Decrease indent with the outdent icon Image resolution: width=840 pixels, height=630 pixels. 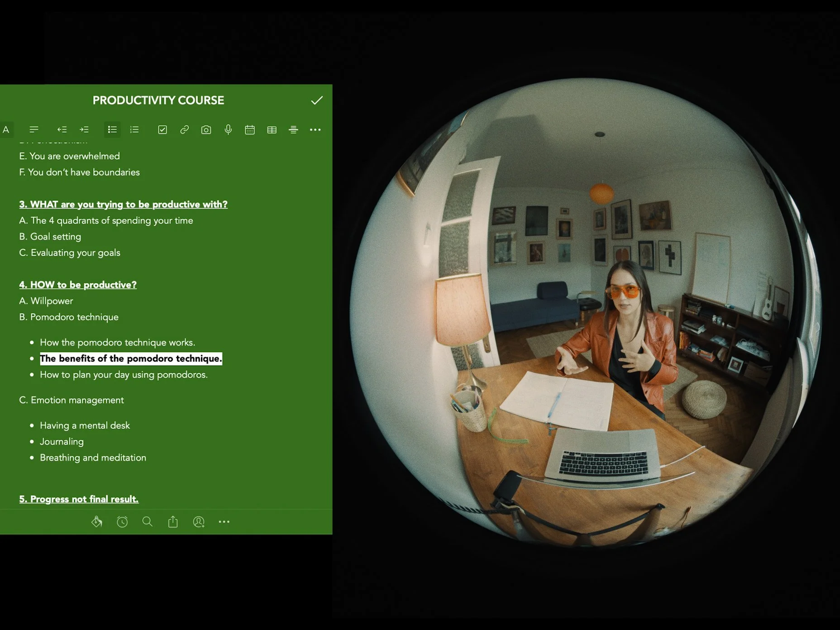click(x=62, y=130)
